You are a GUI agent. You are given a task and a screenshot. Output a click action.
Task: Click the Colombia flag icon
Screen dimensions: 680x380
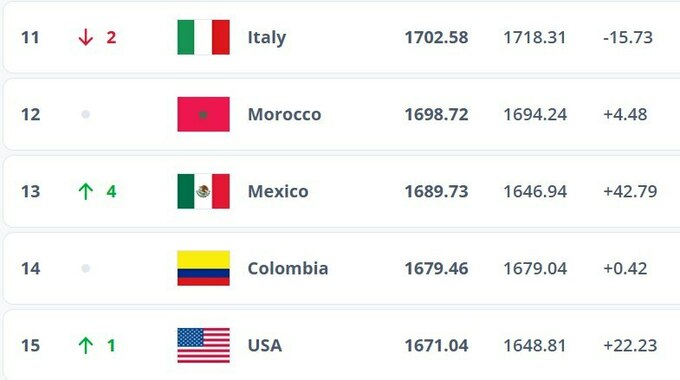[x=203, y=268]
